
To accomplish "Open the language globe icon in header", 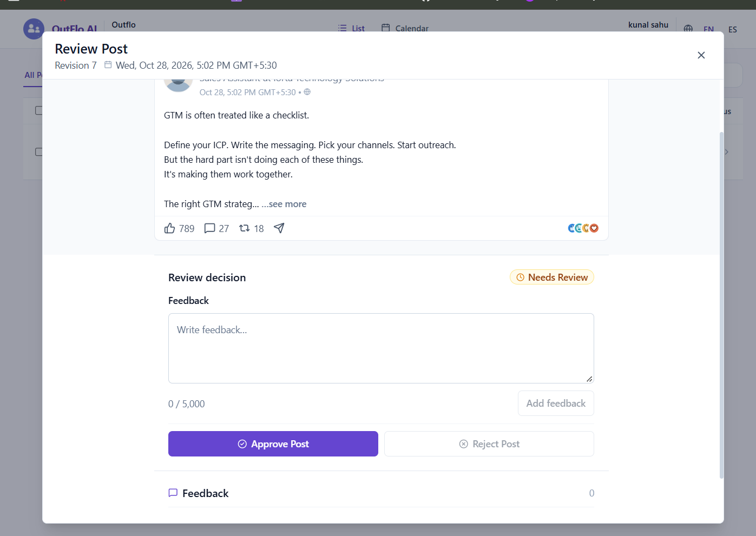I will coord(688,29).
